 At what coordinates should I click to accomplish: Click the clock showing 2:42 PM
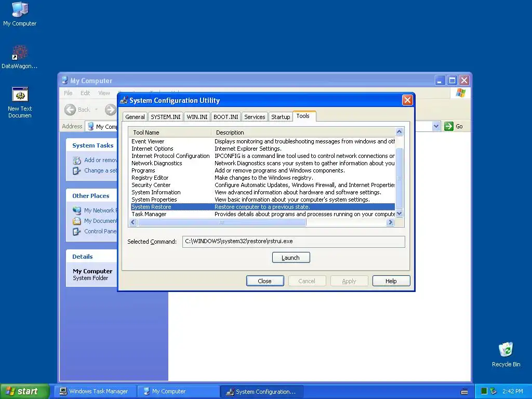513,391
